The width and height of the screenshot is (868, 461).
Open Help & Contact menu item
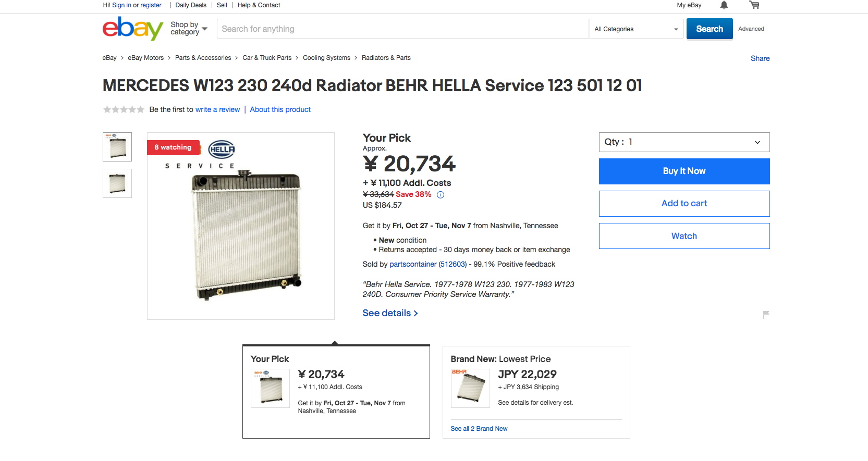(259, 5)
